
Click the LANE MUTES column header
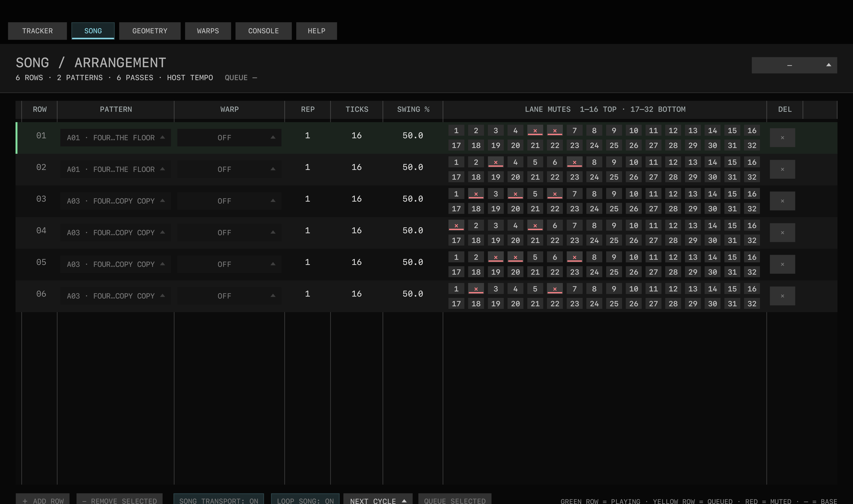click(605, 109)
